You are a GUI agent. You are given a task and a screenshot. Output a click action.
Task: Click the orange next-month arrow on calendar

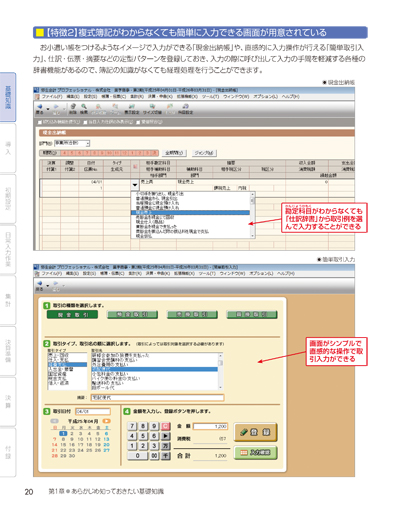tap(106, 421)
